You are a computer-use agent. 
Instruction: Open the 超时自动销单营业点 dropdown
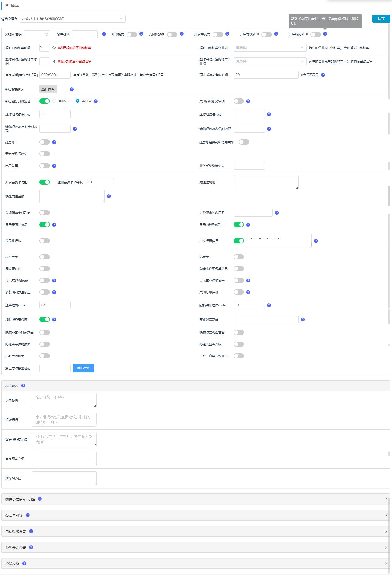click(x=269, y=48)
